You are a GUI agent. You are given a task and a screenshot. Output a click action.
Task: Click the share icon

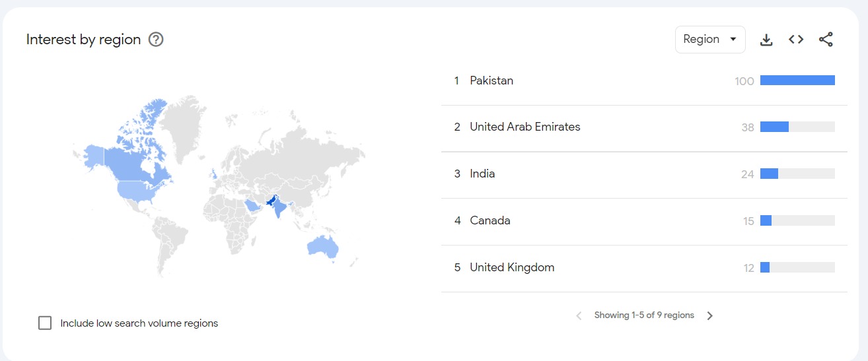pos(826,40)
